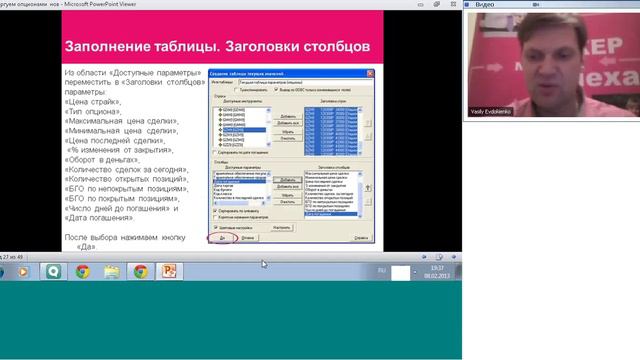Confirm the dialog with the Да button
The height and width of the screenshot is (360, 640).
coord(222,238)
